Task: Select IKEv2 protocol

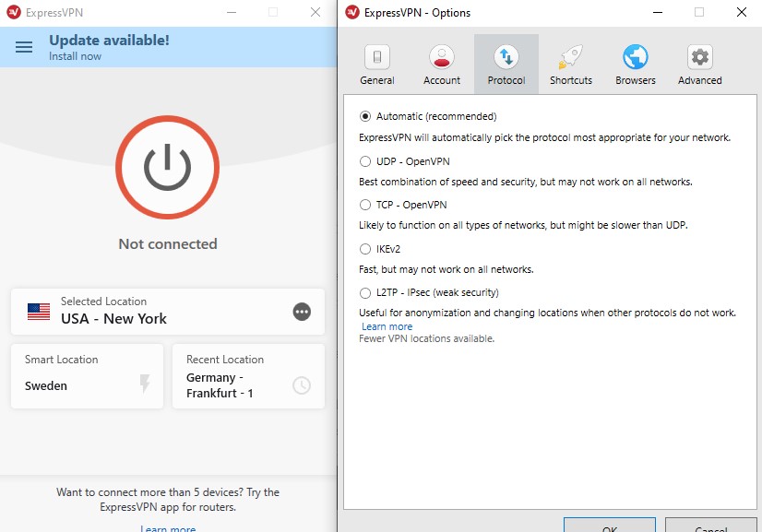Action: click(x=365, y=249)
